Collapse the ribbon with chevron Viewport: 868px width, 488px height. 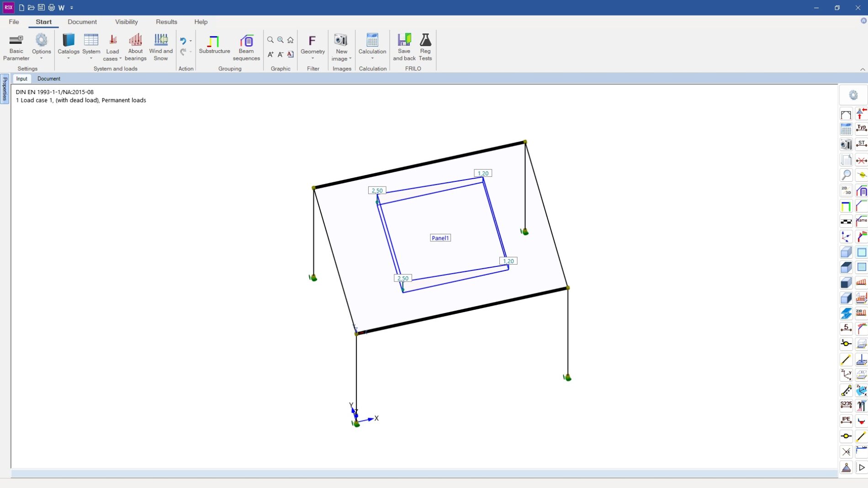click(863, 69)
